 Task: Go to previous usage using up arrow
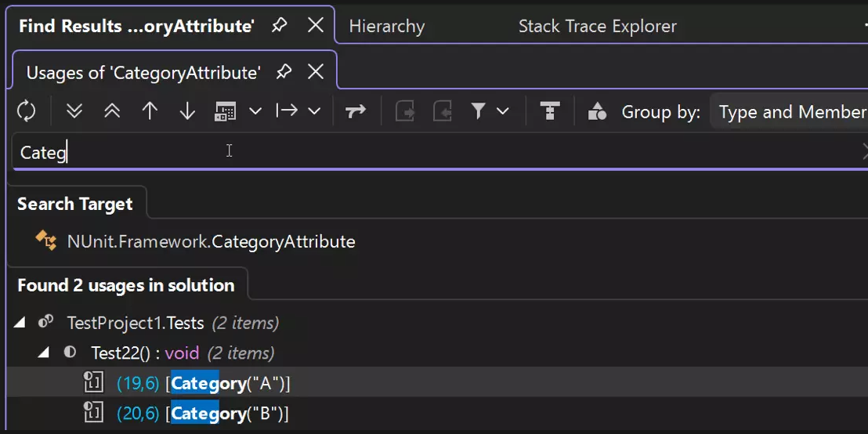coord(150,112)
